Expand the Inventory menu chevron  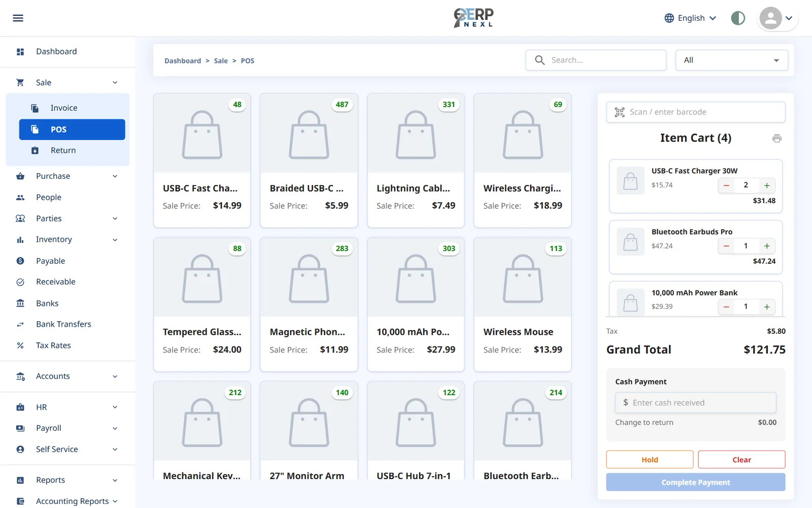point(115,240)
